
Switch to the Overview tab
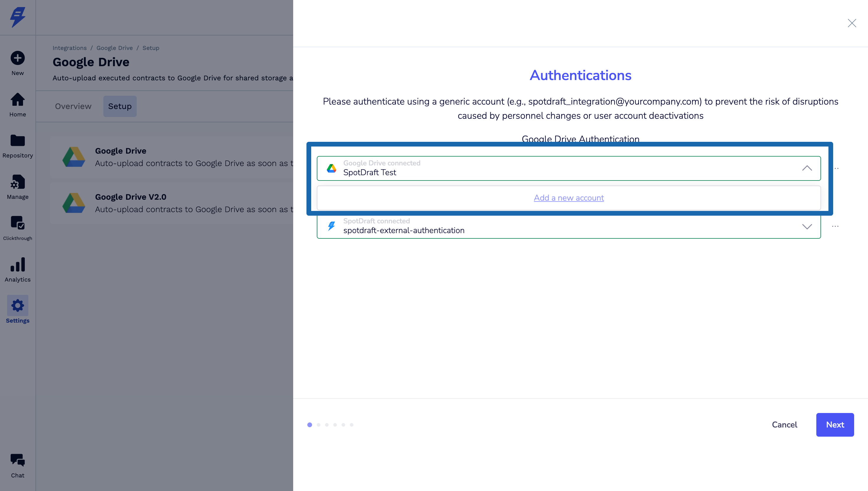(73, 106)
